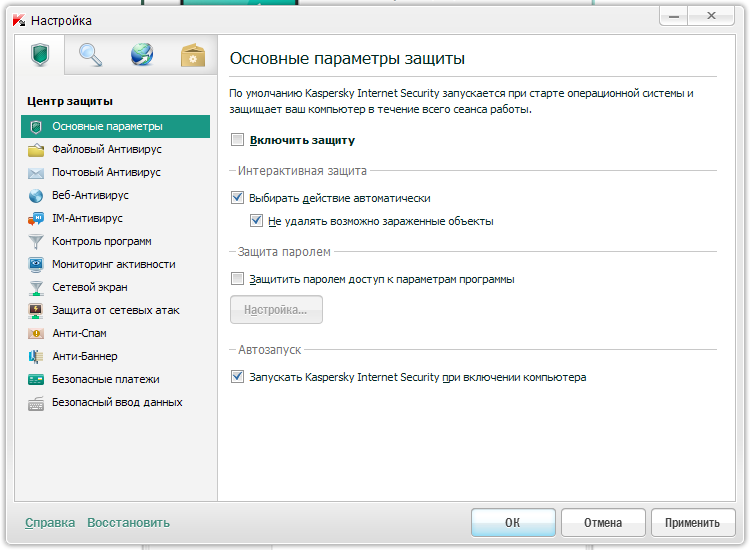
Task: Select Сетевой экран item
Action: click(x=115, y=287)
